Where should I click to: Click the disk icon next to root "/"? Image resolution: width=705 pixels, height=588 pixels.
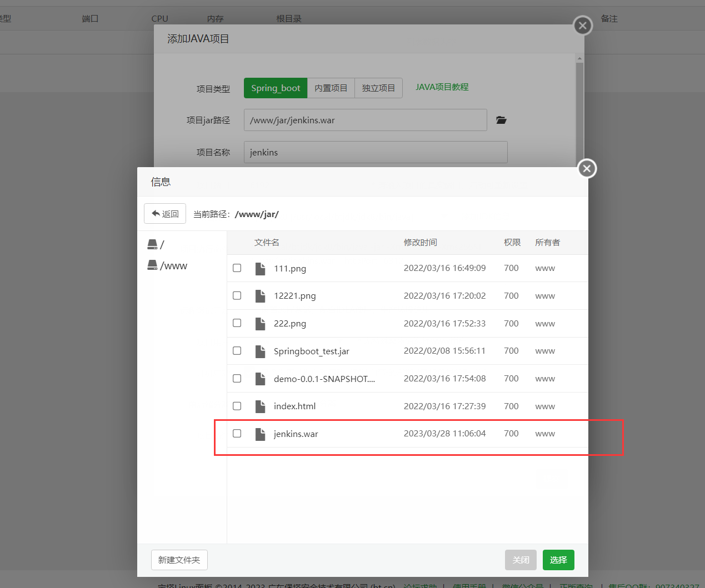tap(153, 244)
